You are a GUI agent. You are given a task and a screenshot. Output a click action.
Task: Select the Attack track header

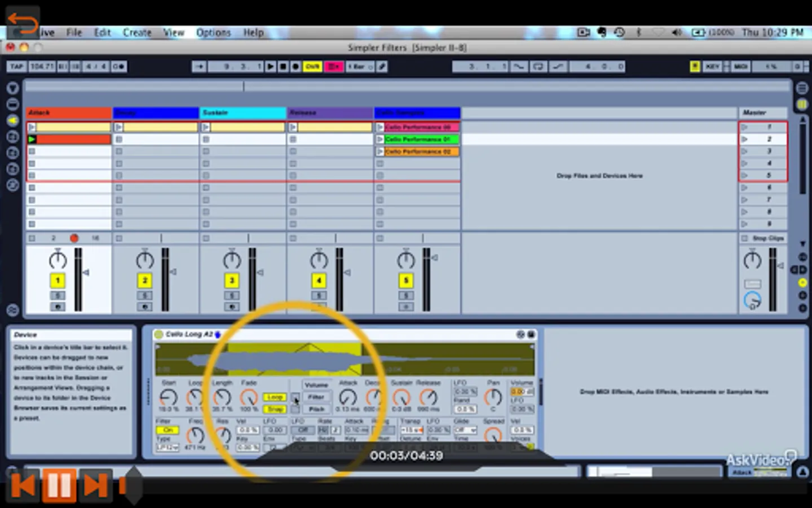[x=69, y=113]
